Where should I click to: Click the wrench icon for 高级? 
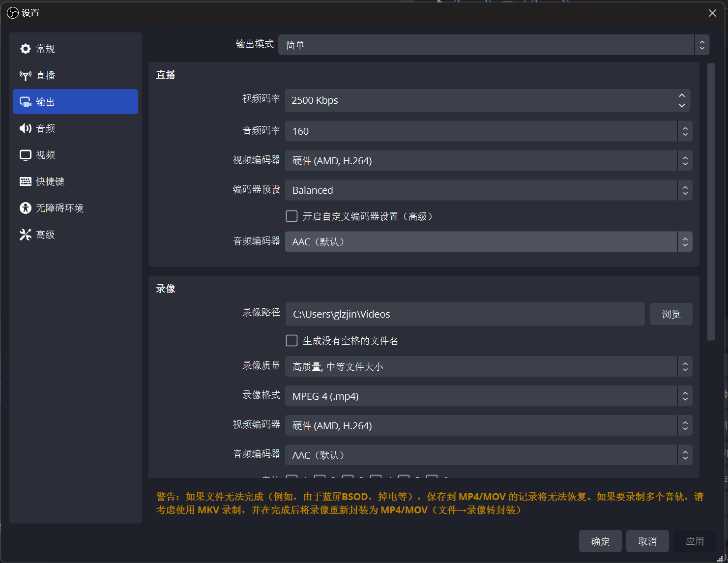pyautogui.click(x=25, y=235)
